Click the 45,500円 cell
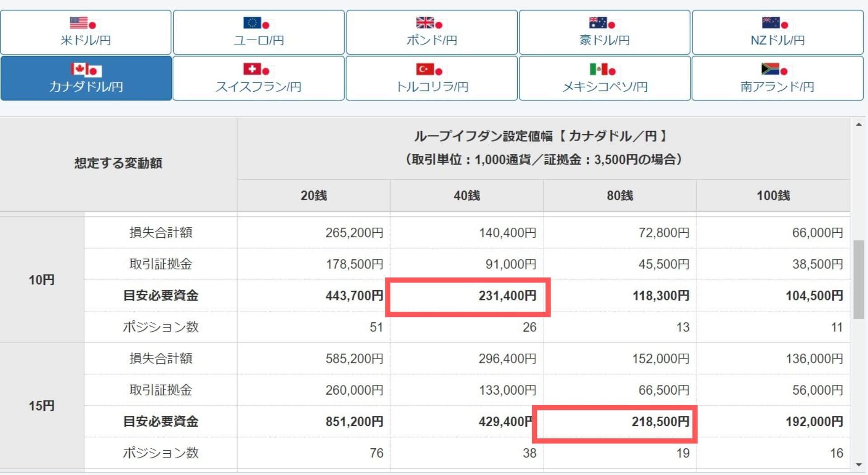 pos(620,264)
